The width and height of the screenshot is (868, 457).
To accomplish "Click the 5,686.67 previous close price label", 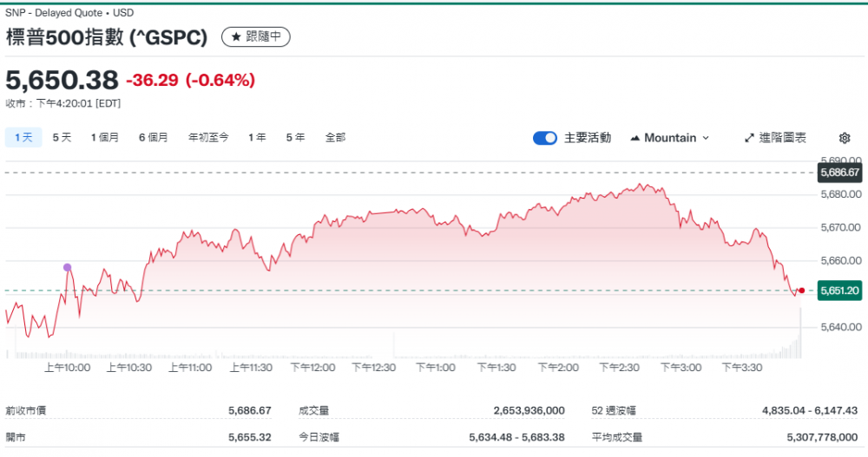I will click(x=839, y=173).
